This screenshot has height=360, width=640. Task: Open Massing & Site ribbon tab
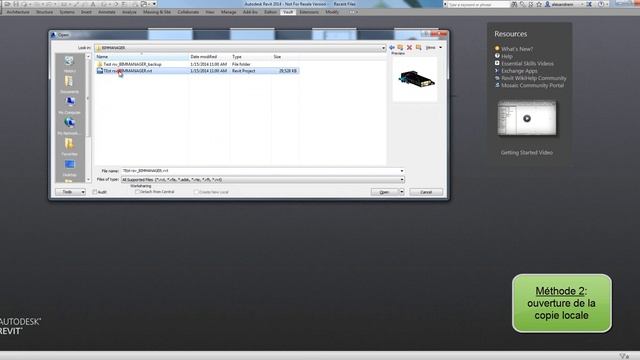click(x=157, y=12)
